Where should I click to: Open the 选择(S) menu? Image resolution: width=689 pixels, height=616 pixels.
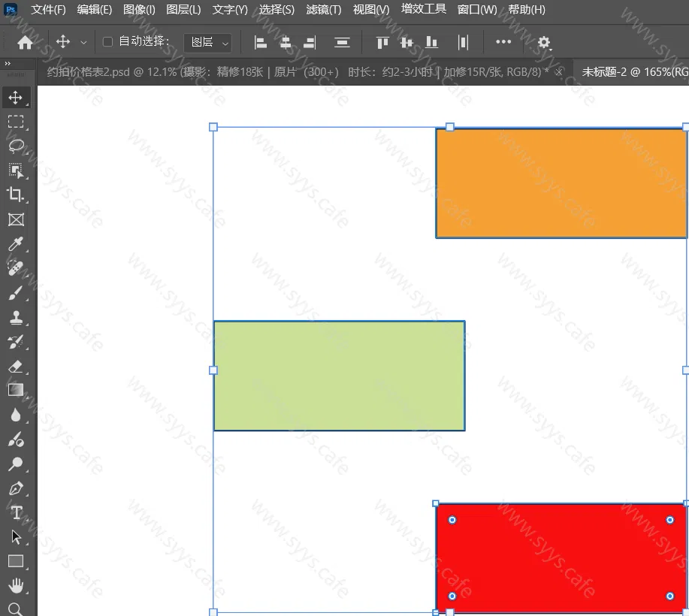click(277, 9)
